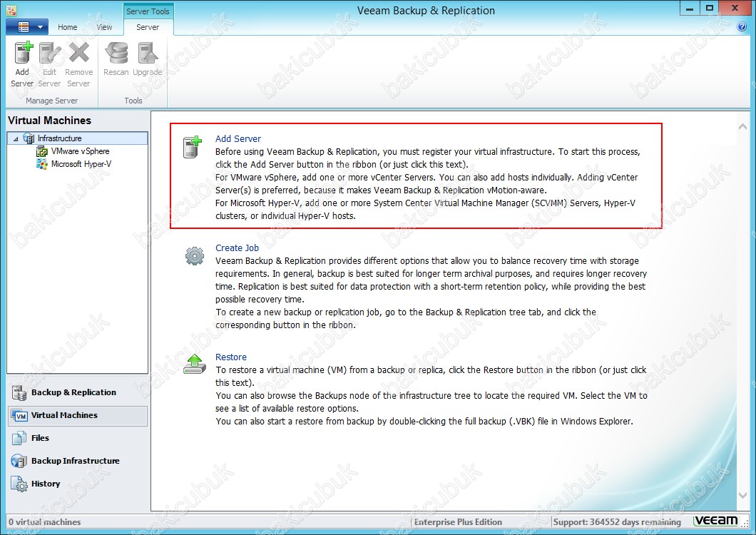This screenshot has height=535, width=756.
Task: Open the Backup Infrastructure navigation view
Action: 78,461
